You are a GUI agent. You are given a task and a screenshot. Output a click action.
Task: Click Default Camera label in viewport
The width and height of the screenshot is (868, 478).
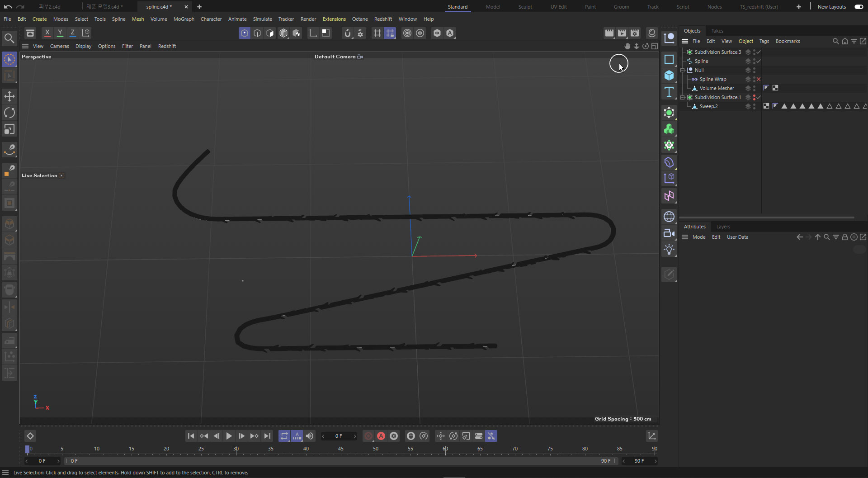[335, 57]
